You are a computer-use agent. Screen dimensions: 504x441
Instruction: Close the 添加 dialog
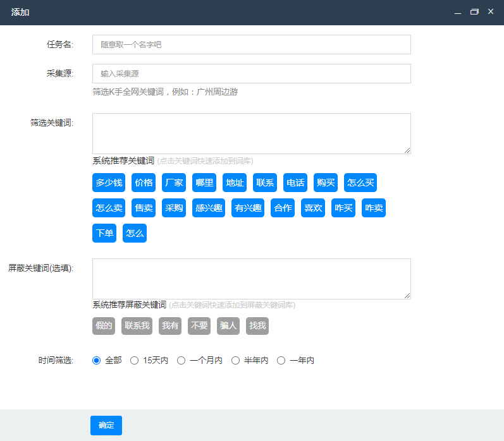(x=491, y=11)
